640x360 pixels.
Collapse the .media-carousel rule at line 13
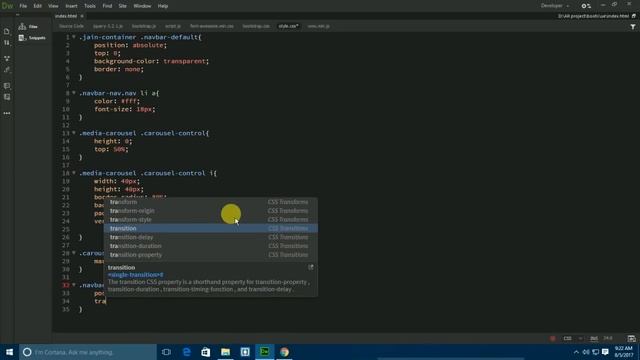click(74, 133)
